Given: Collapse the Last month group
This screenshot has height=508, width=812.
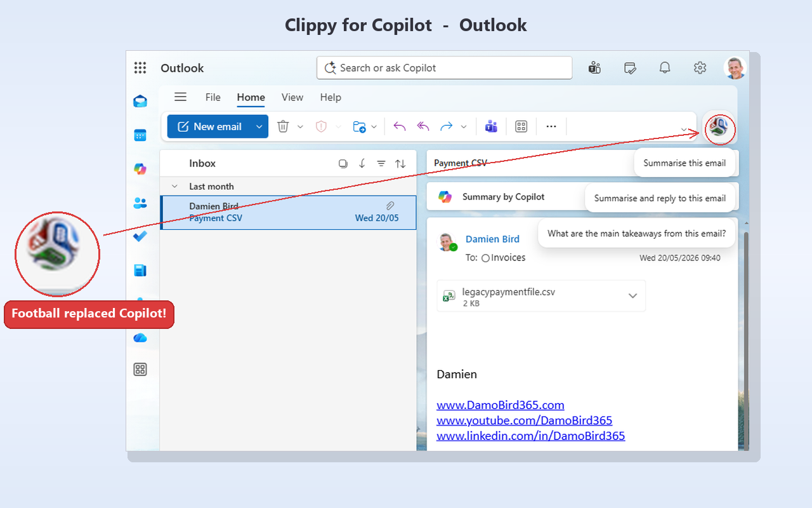Looking at the screenshot, I should 174,186.
